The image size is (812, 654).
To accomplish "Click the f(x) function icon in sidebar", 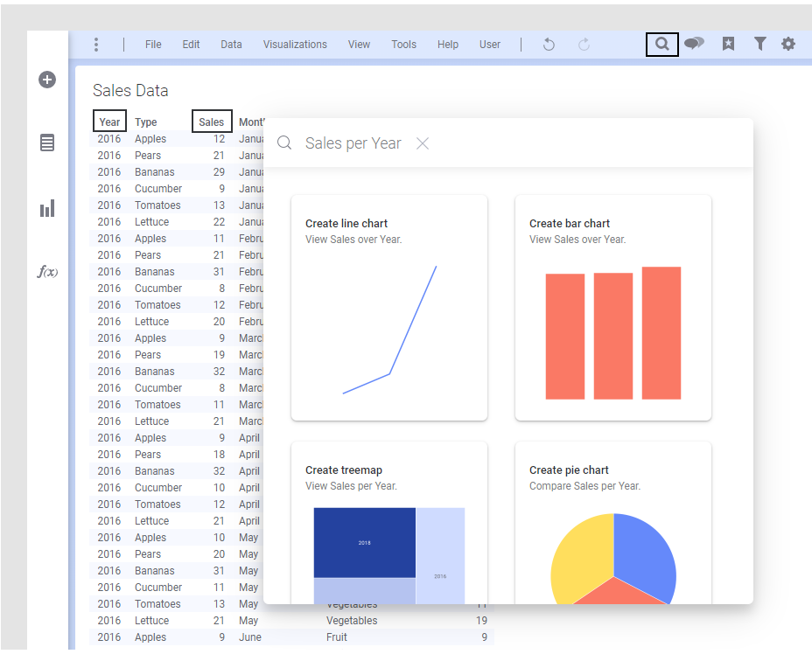I will tap(47, 271).
